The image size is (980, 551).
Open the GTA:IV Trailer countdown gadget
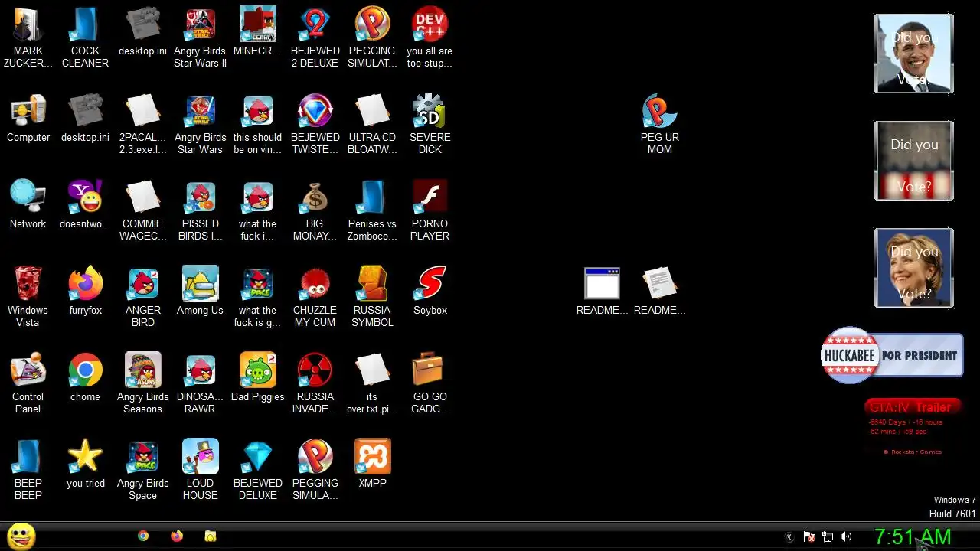[913, 427]
